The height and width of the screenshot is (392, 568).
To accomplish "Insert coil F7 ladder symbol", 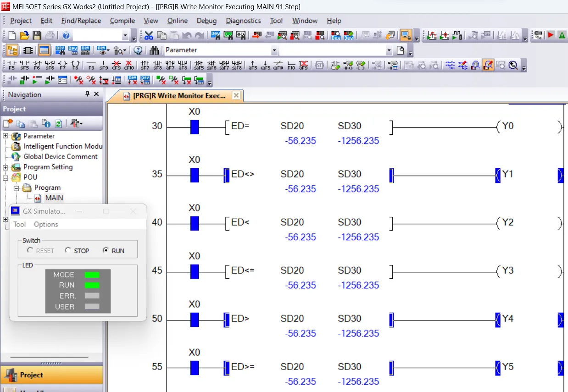I will pos(63,65).
